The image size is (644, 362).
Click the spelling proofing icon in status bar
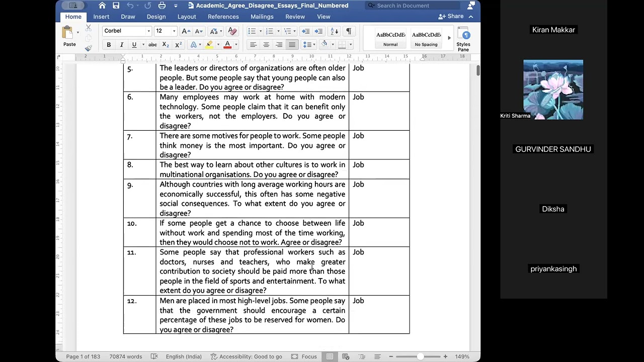[x=154, y=356]
